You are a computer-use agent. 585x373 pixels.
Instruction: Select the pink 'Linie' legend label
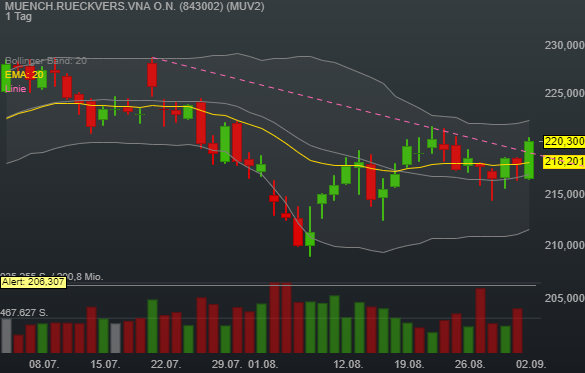pos(16,89)
